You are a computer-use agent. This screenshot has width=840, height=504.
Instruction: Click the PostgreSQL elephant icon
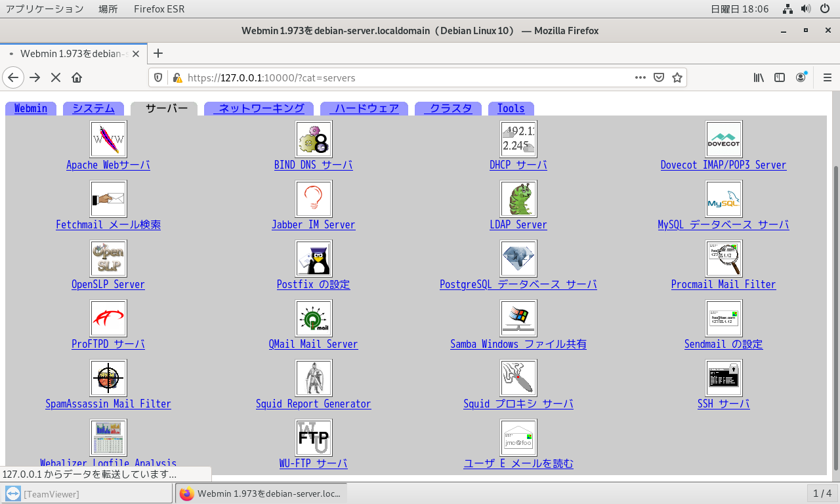518,259
